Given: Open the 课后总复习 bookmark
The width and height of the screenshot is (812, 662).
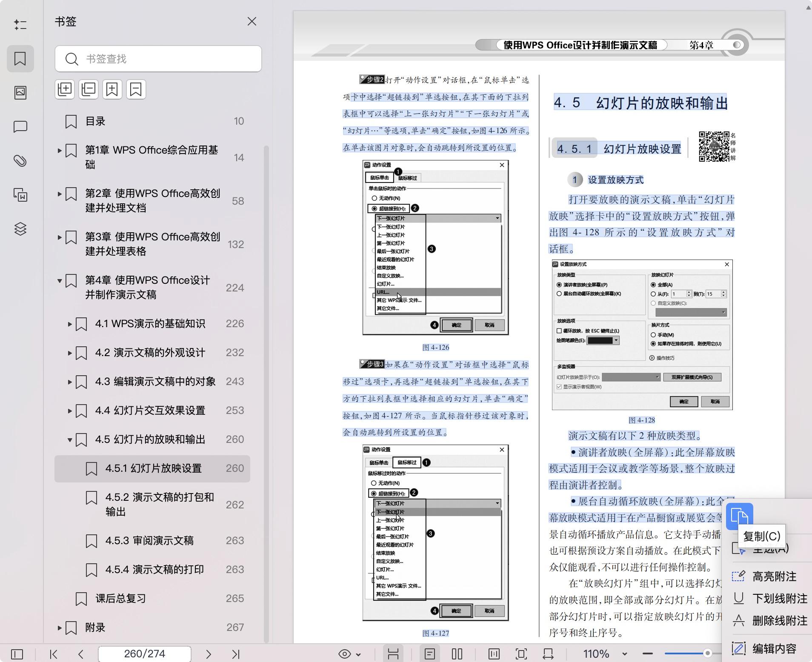Looking at the screenshot, I should pyautogui.click(x=152, y=599).
